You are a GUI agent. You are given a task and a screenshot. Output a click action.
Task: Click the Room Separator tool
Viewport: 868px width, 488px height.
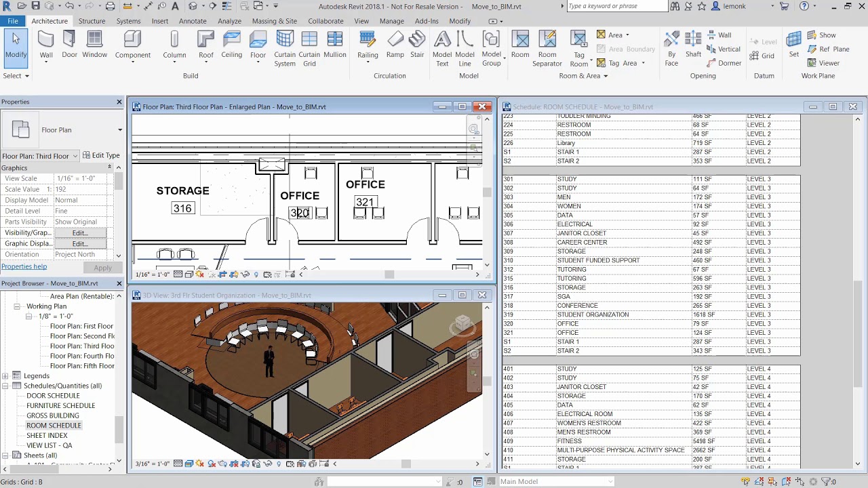pos(547,49)
